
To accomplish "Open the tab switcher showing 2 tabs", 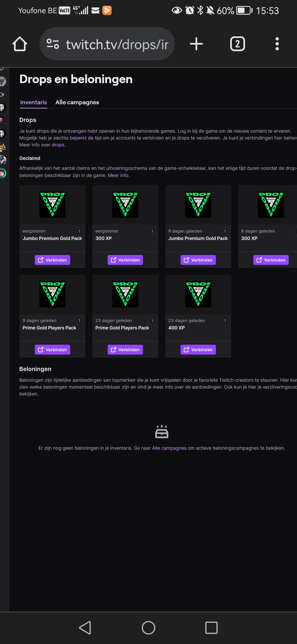I will 237,44.
